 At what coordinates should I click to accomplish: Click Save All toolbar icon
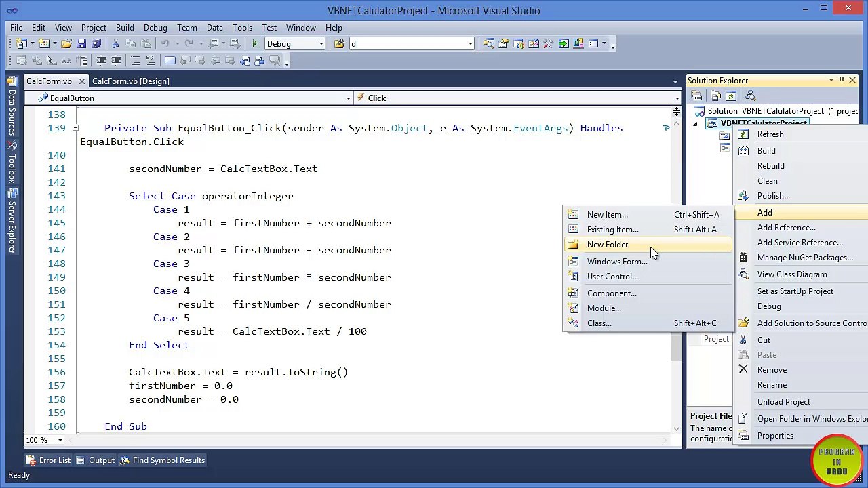pyautogui.click(x=96, y=43)
